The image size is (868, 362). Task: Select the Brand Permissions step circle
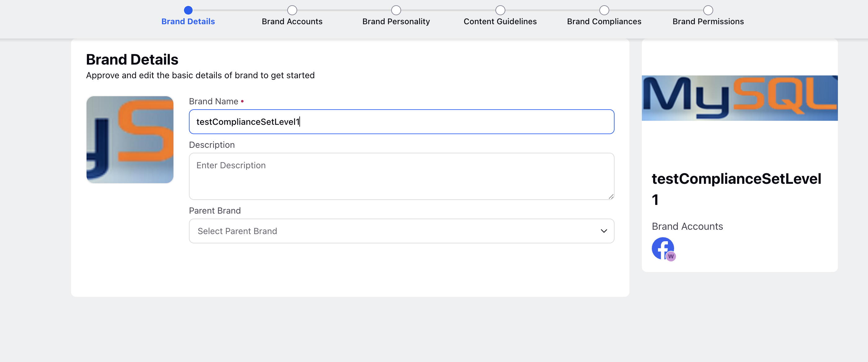pyautogui.click(x=708, y=10)
